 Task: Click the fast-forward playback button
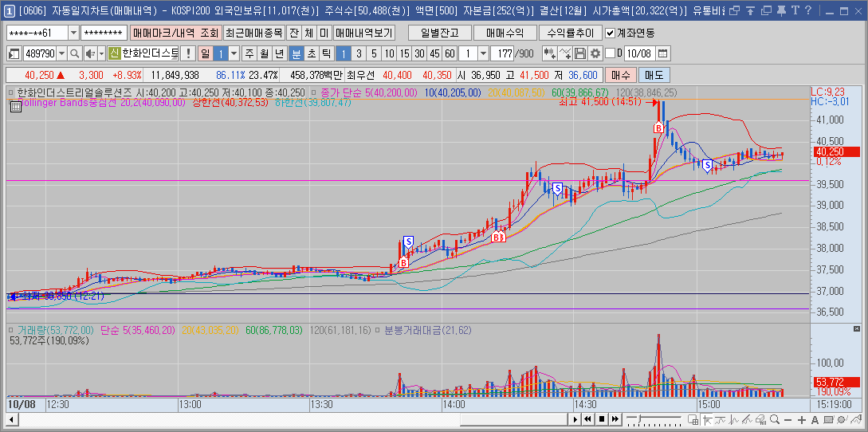[x=615, y=419]
